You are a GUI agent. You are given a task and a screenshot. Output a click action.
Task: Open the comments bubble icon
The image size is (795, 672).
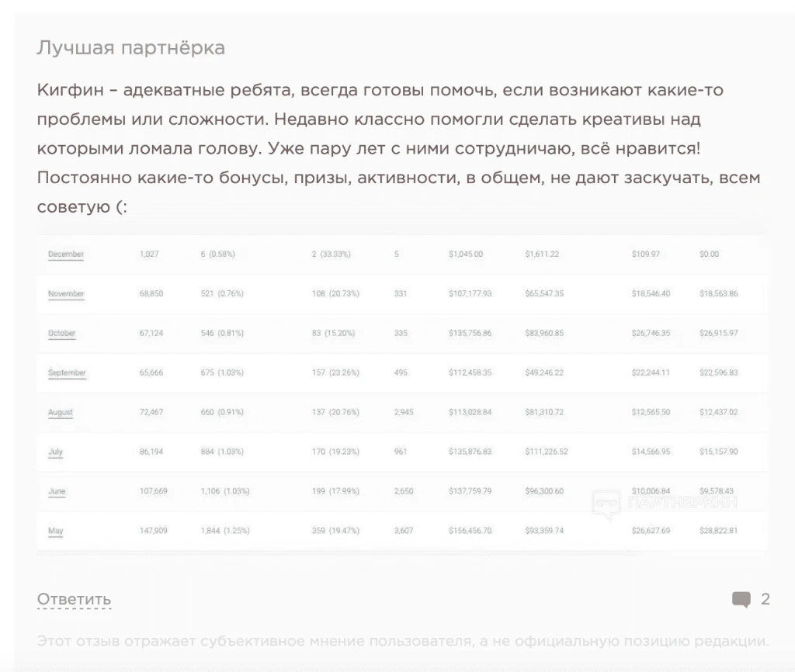(741, 599)
